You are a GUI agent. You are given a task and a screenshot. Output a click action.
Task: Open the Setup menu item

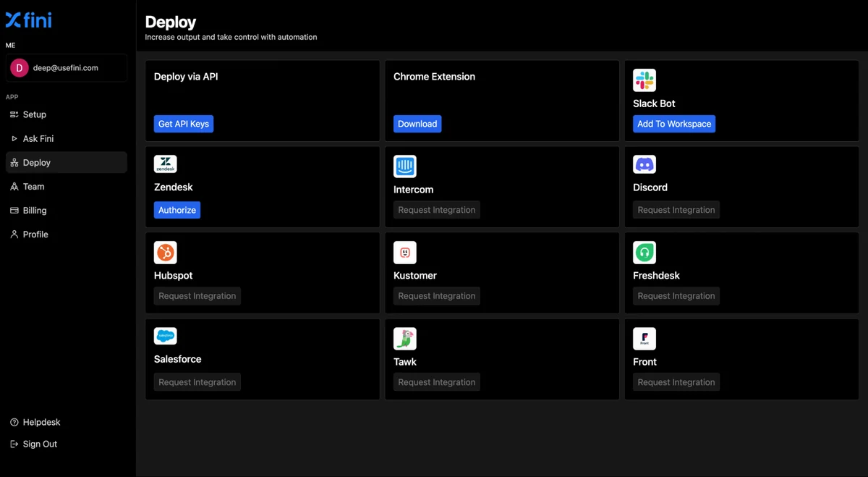[67, 114]
